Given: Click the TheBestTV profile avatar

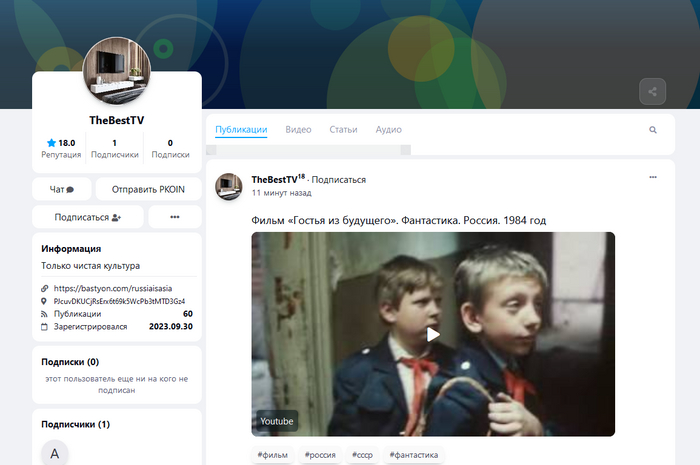Looking at the screenshot, I should pyautogui.click(x=117, y=71).
